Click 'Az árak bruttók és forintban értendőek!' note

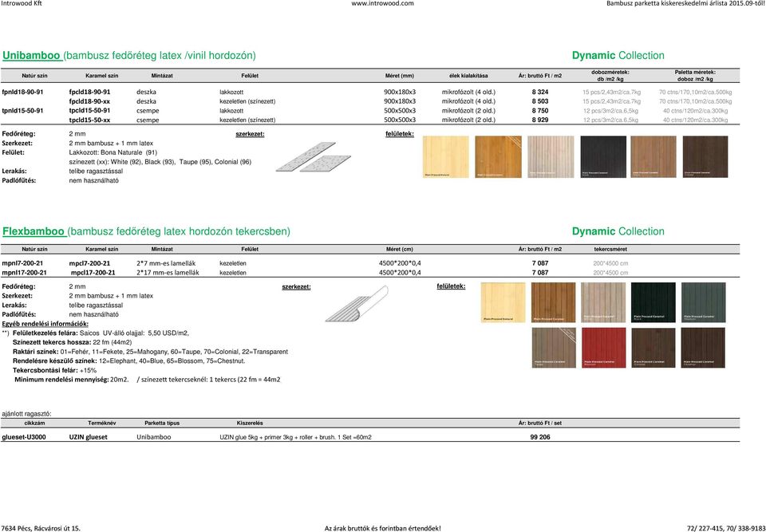point(382,528)
